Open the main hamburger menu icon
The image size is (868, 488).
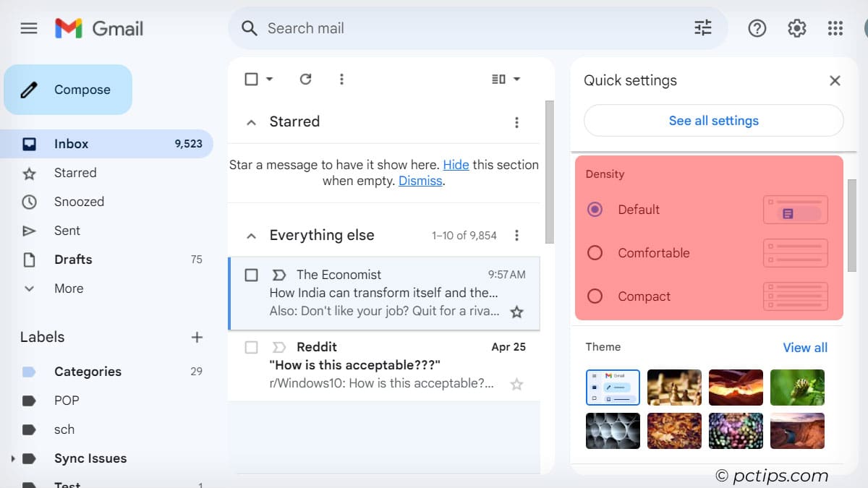(x=29, y=28)
